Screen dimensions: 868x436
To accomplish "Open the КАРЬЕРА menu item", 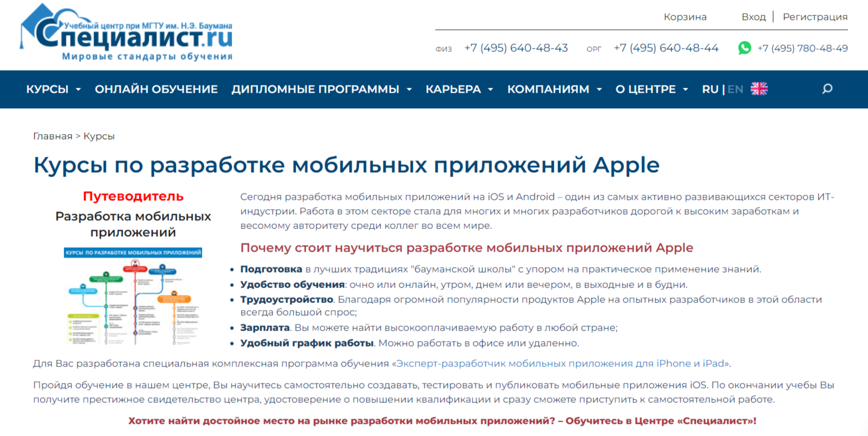I will pos(453,89).
